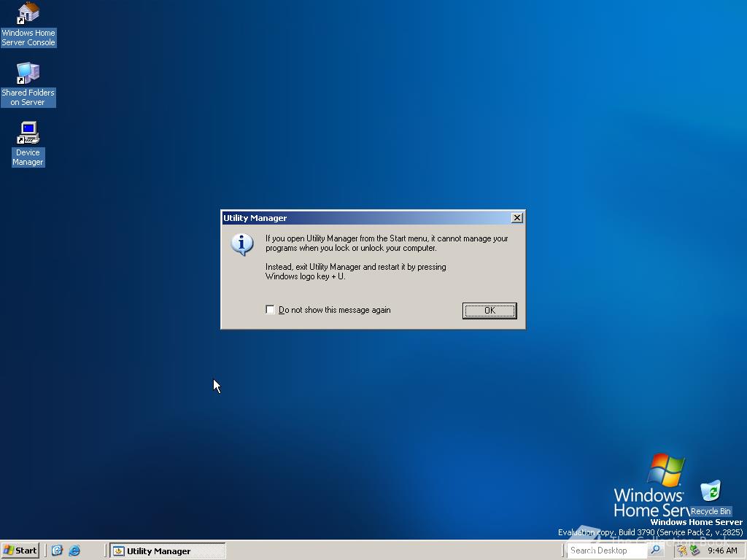Click the Utility Manager taskbar button
This screenshot has height=560, width=747.
pos(168,551)
